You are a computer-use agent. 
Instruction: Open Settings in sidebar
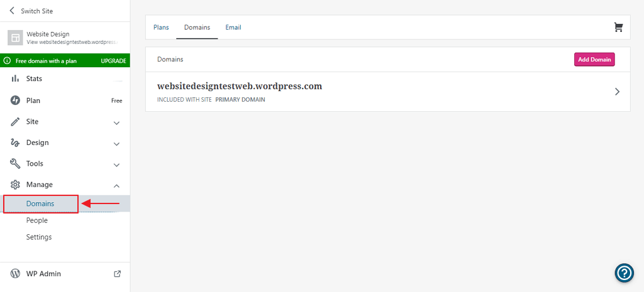39,237
